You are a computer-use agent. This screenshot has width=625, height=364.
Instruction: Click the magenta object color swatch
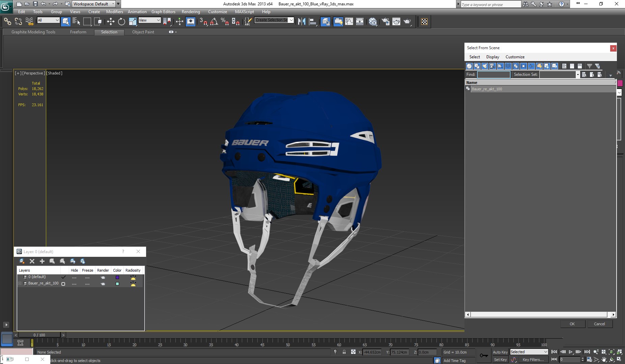(620, 83)
